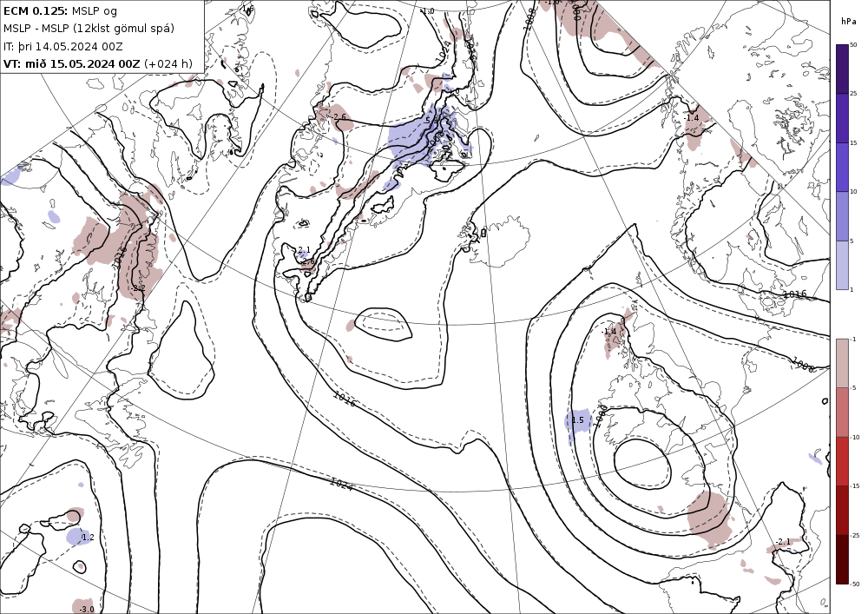Click the '-25' tick label on the red legend
Screen dimensions: 868x614
[855, 535]
